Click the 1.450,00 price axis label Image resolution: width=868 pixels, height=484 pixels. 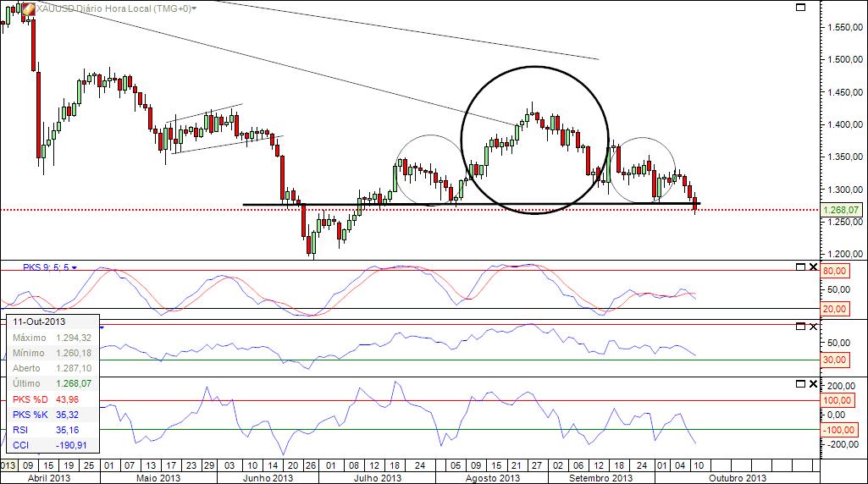845,92
